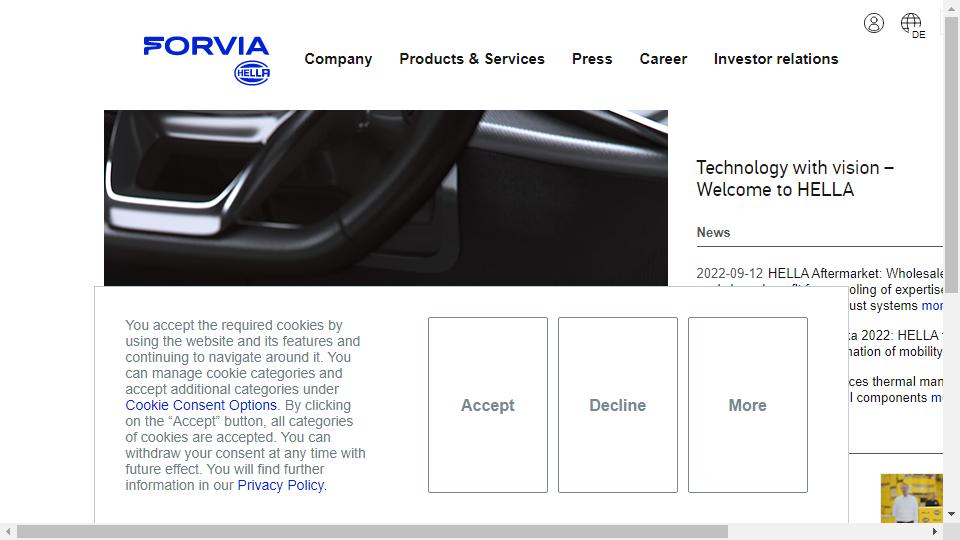
Task: Open the Company menu
Action: pyautogui.click(x=338, y=59)
